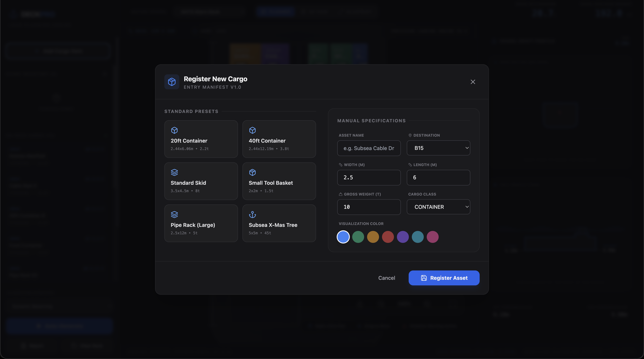Click the location pin icon beside Destination
Image resolution: width=644 pixels, height=359 pixels.
(410, 135)
